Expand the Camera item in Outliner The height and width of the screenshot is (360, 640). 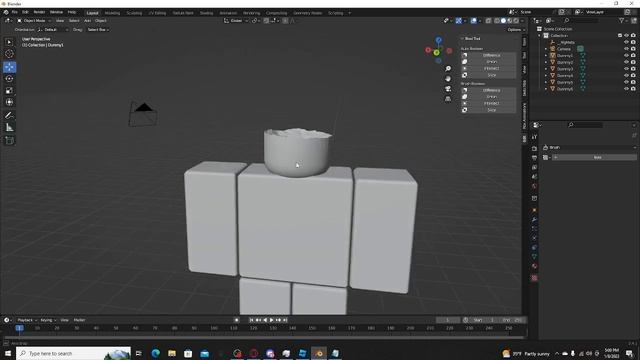[546, 49]
